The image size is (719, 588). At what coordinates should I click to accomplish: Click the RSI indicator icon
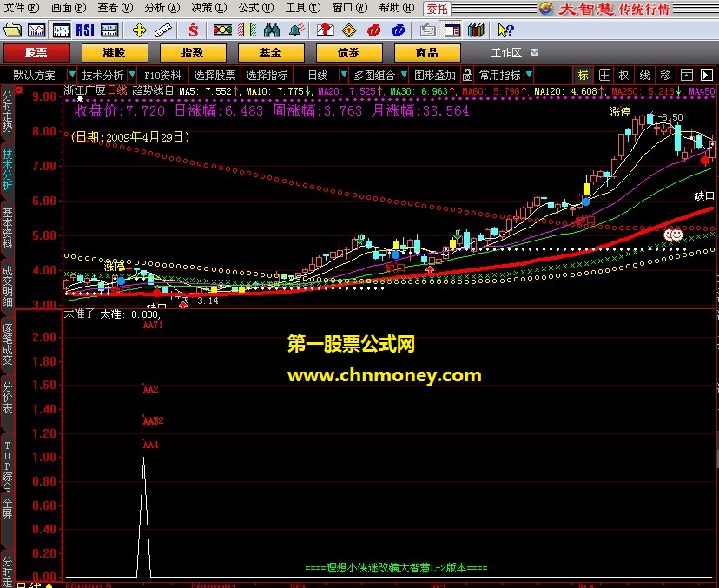click(85, 30)
